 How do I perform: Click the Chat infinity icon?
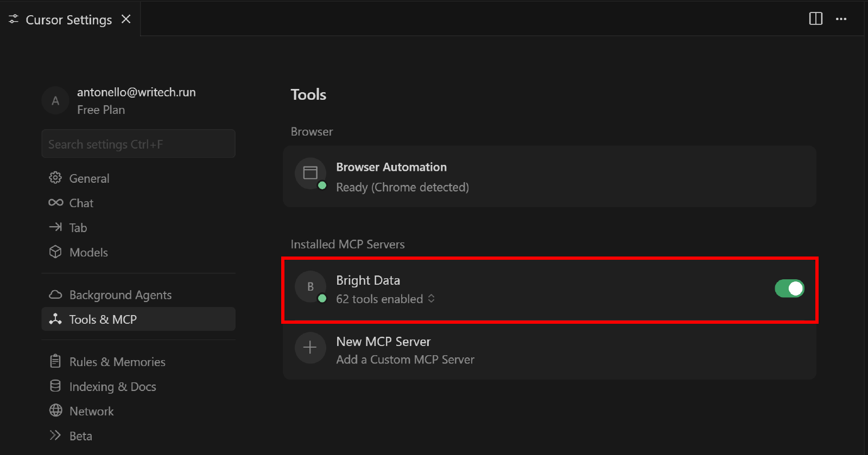(x=55, y=203)
